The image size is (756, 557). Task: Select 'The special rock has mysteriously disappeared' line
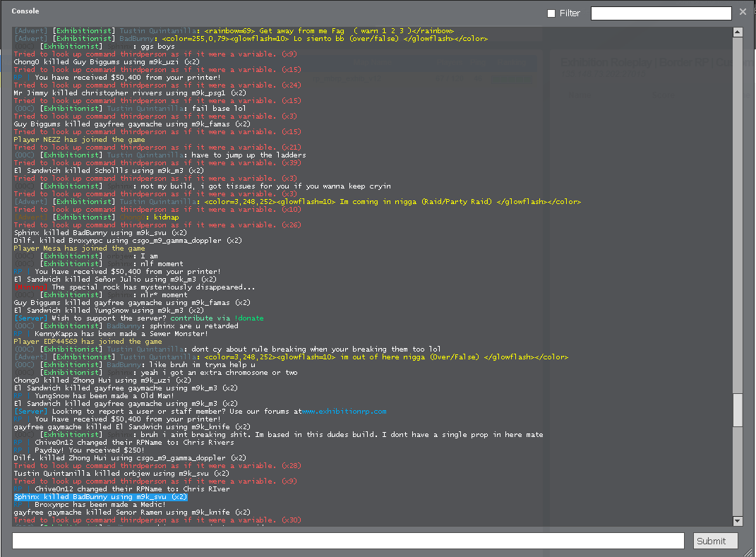click(x=134, y=287)
